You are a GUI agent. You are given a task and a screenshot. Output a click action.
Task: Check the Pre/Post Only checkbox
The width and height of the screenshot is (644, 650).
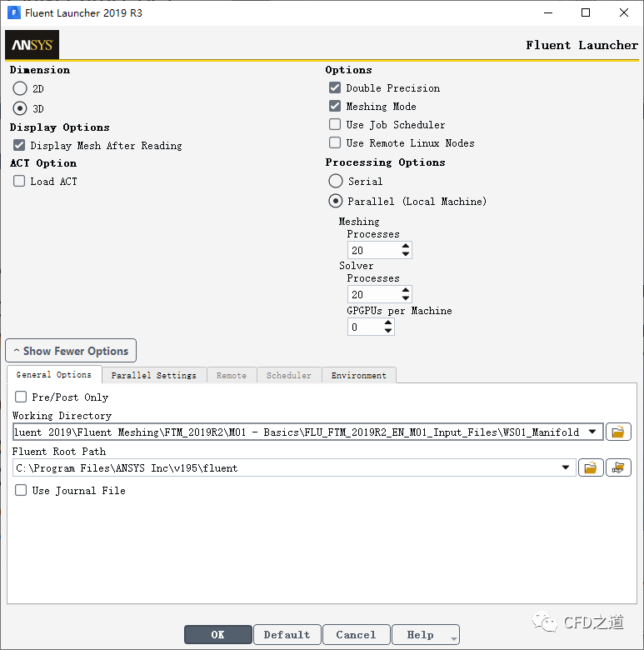[x=21, y=397]
